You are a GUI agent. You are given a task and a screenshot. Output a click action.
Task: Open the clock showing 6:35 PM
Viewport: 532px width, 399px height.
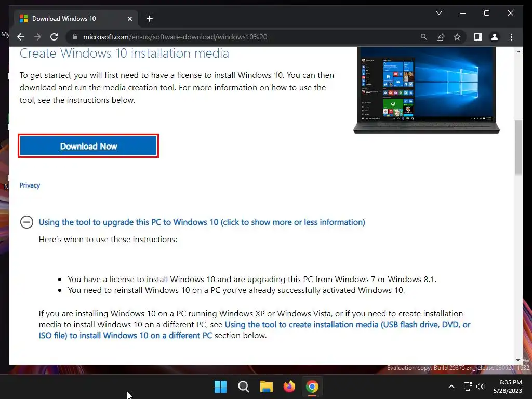(x=508, y=387)
